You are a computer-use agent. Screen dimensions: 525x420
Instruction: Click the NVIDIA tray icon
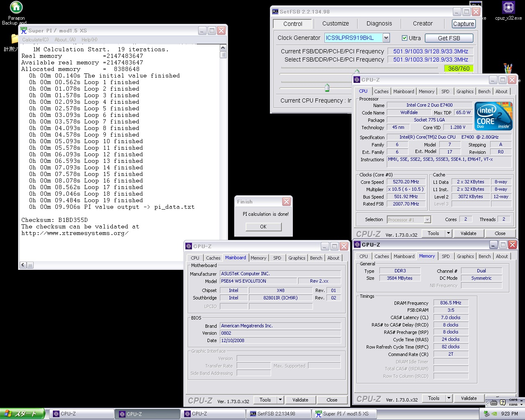pyautogui.click(x=494, y=413)
